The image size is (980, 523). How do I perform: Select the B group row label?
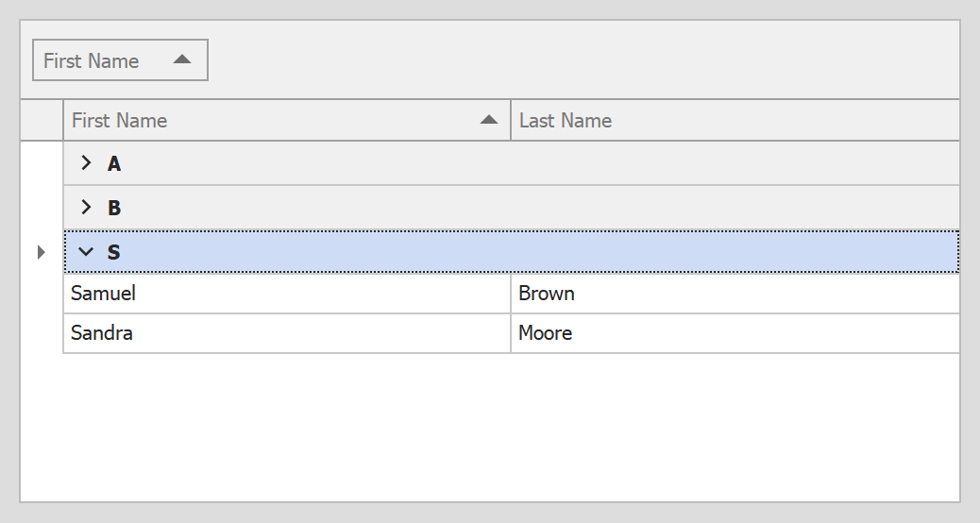click(x=114, y=208)
